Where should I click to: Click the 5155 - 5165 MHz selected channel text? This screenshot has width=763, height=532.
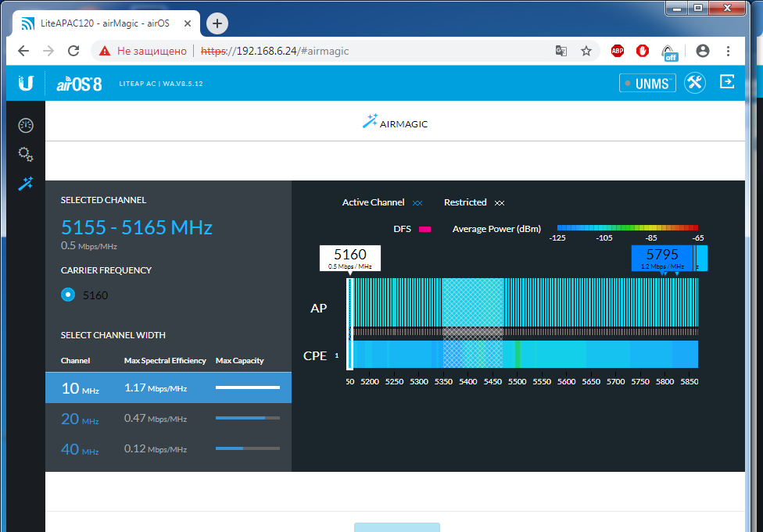point(136,227)
